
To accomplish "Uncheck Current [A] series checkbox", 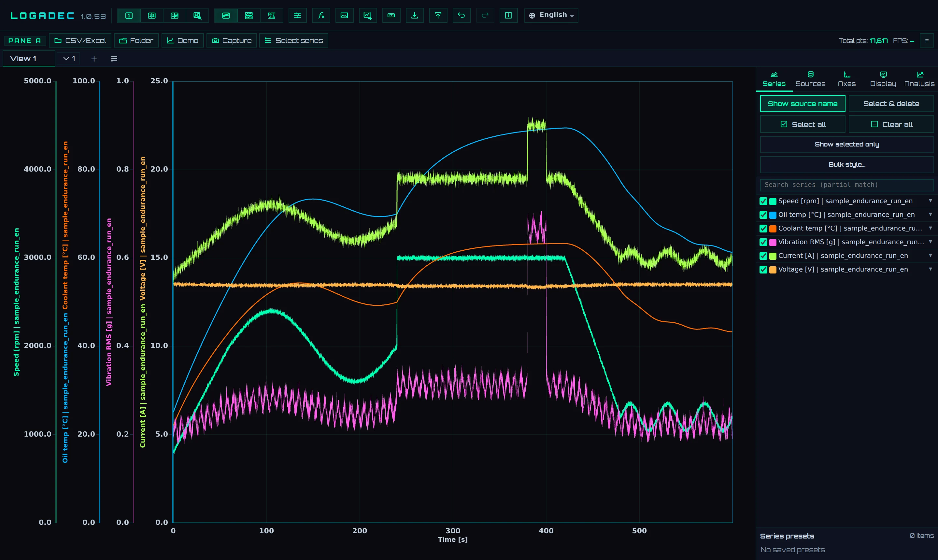I will 763,256.
